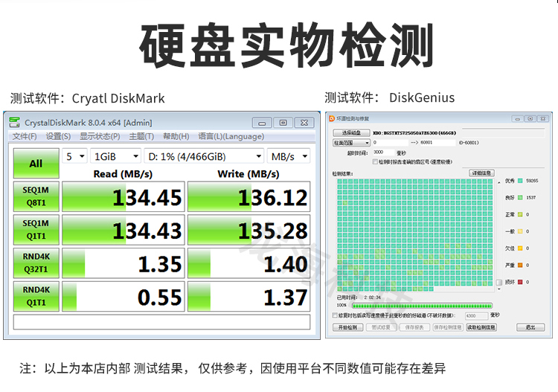Screen dimensions: 558x392
Task: Click the 一般 pale yellow legend swatch
Action: pos(520,231)
